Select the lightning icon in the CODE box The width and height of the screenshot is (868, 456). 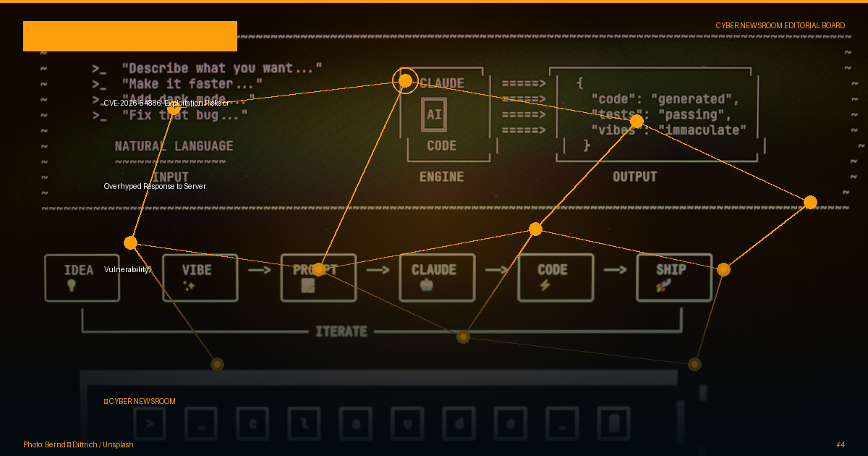(x=545, y=286)
